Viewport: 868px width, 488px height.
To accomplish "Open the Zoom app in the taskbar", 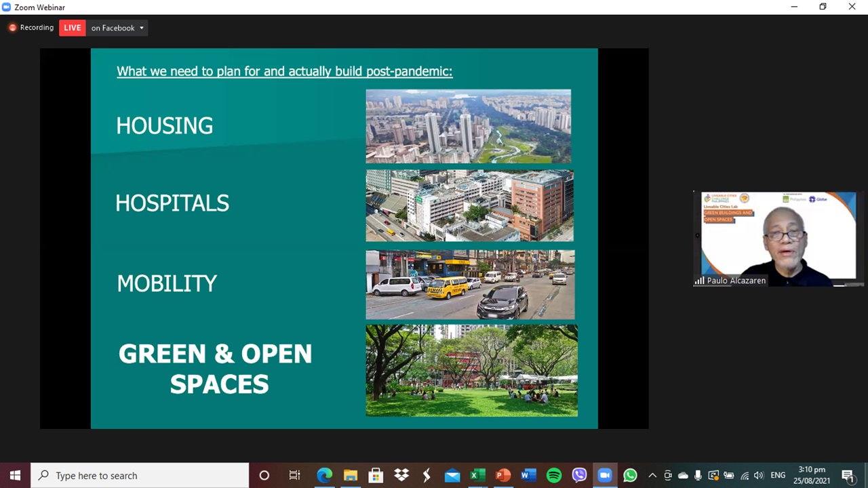I will 604,475.
